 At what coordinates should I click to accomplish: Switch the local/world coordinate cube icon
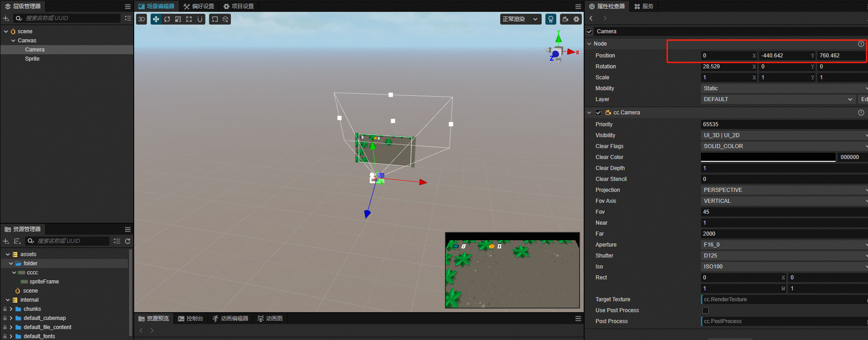[225, 19]
